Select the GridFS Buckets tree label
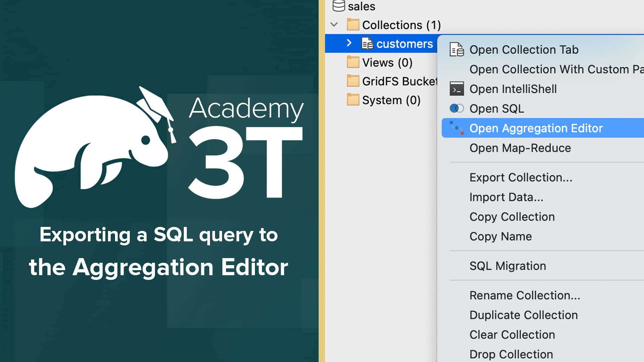Viewport: 644px width, 362px height. [x=400, y=81]
